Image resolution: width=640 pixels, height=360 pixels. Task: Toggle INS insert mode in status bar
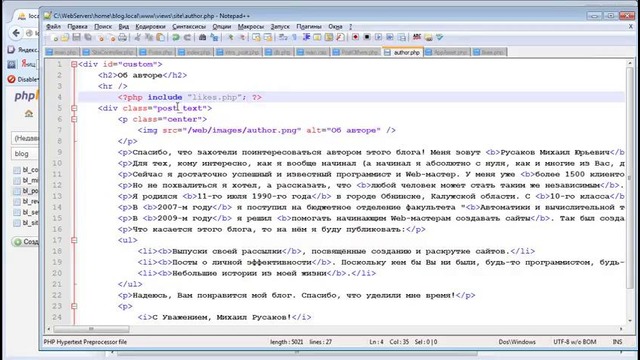(x=617, y=342)
